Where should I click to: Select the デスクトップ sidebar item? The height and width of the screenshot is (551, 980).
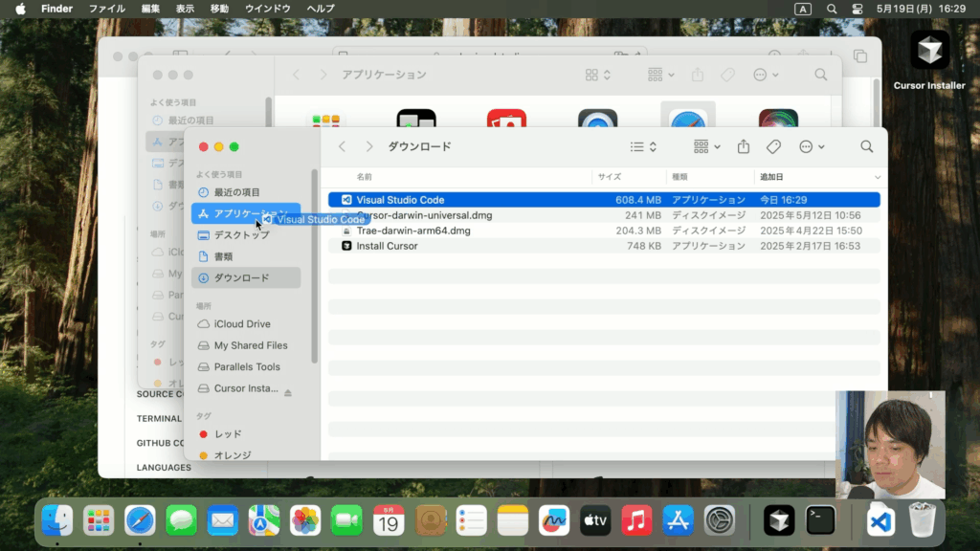[241, 235]
